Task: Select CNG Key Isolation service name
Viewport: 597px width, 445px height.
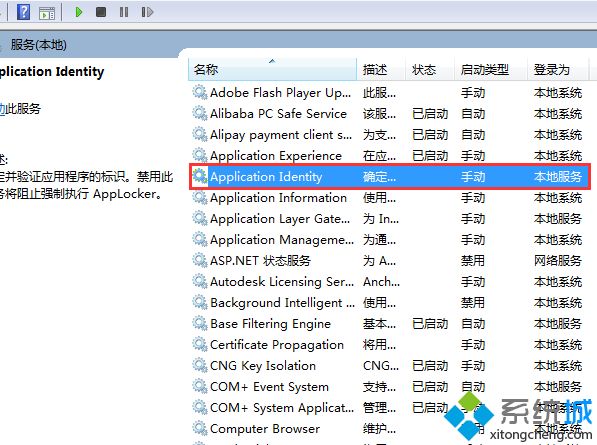Action: [x=263, y=365]
